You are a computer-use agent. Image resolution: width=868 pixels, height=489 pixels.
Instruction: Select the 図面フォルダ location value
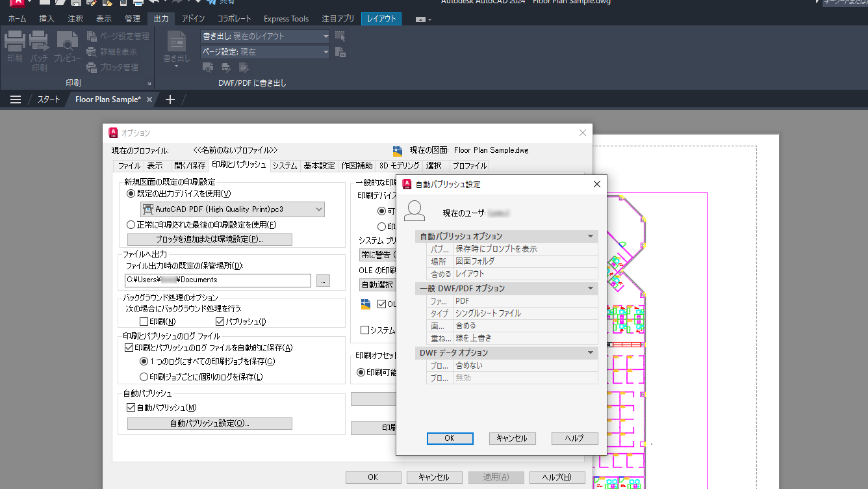525,261
